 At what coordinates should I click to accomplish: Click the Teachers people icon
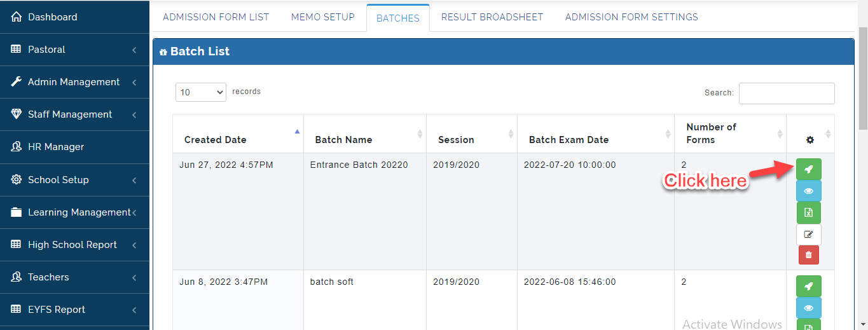[17, 277]
